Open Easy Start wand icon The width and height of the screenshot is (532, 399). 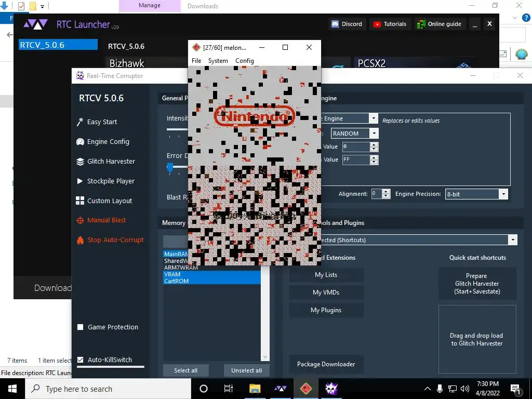[80, 122]
